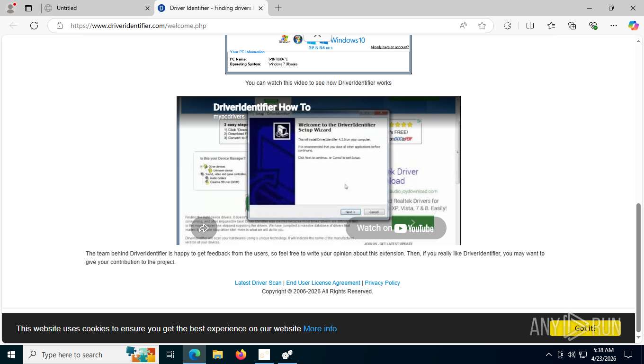The height and width of the screenshot is (364, 644).
Task: Click scrollbar down arrow
Action: click(638, 337)
